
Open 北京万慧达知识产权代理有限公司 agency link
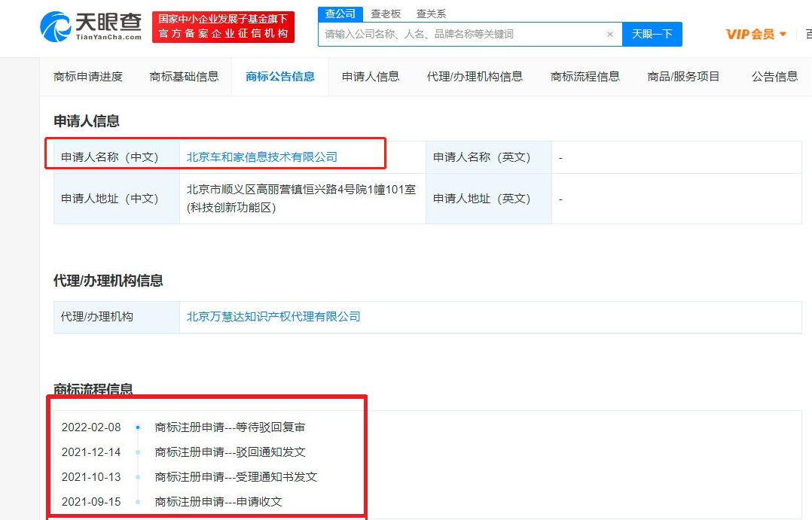pos(273,317)
